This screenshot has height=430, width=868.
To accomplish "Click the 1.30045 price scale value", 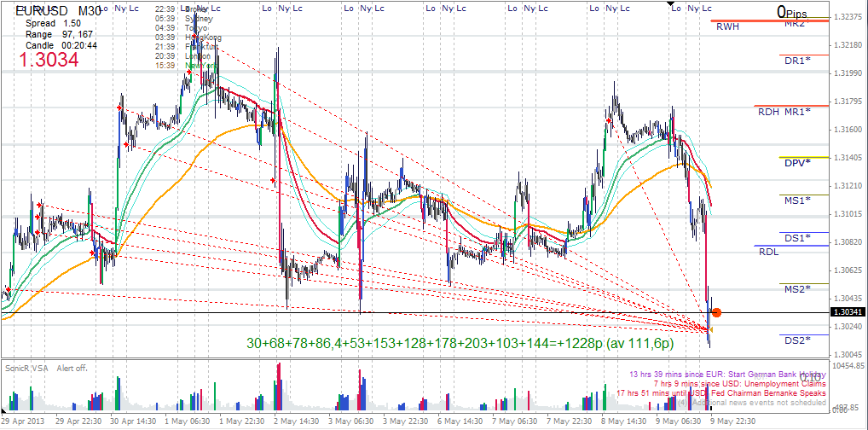I will (850, 355).
